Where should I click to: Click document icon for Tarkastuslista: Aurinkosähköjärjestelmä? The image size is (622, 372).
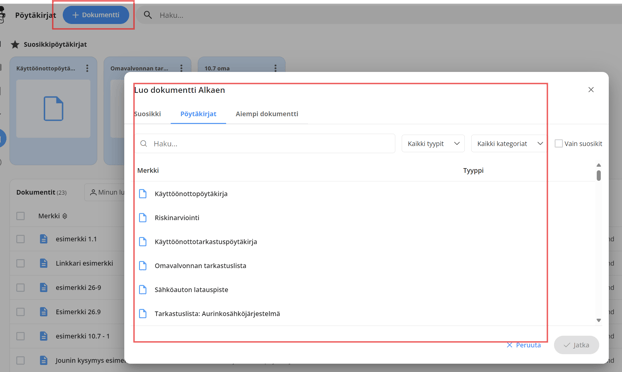point(143,314)
